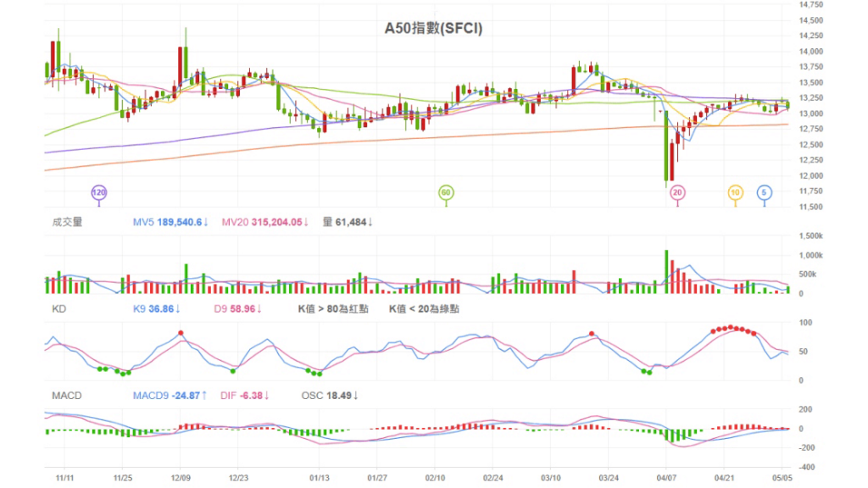Click the K值 > 80為紅點 legend text
868x488 pixels.
point(333,308)
